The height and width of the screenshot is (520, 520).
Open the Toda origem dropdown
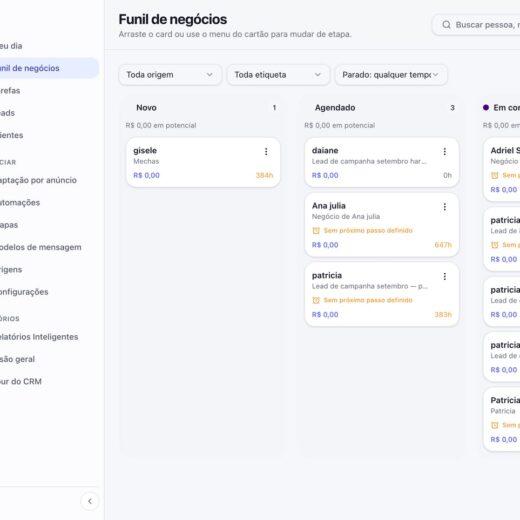(x=170, y=75)
